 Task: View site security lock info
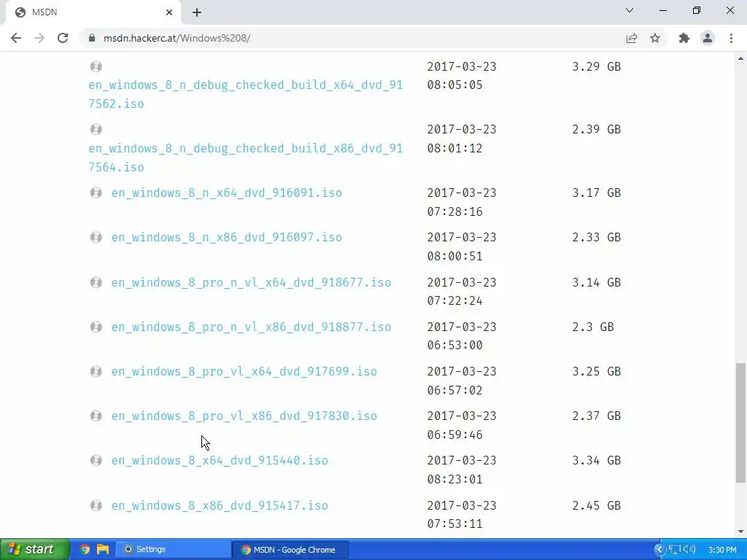pos(92,38)
